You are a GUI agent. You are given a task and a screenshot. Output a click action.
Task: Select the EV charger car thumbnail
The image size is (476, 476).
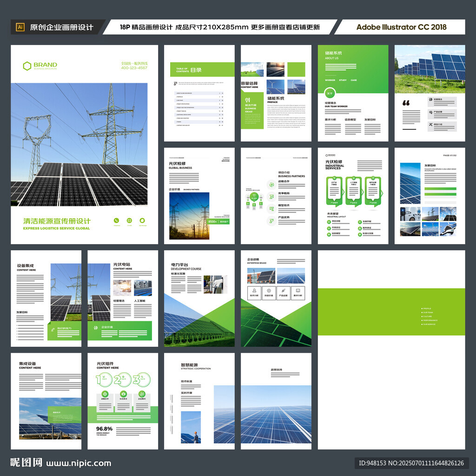pos(410,214)
